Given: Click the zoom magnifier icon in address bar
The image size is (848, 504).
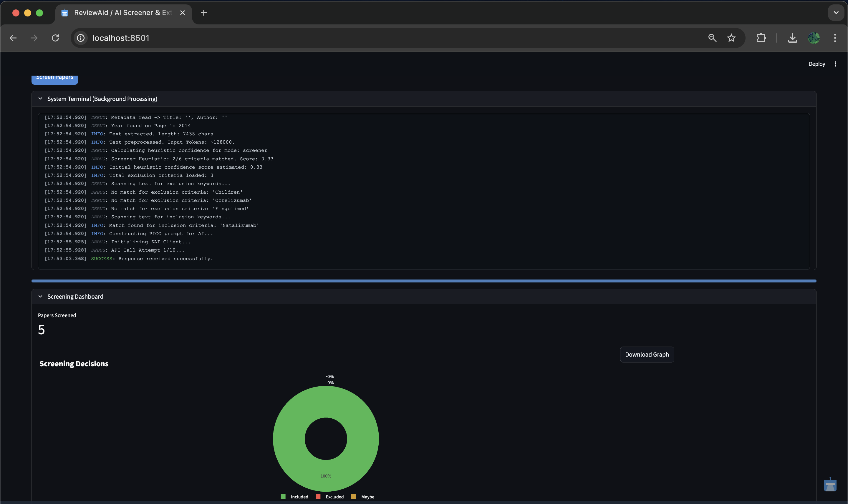Looking at the screenshot, I should 712,38.
